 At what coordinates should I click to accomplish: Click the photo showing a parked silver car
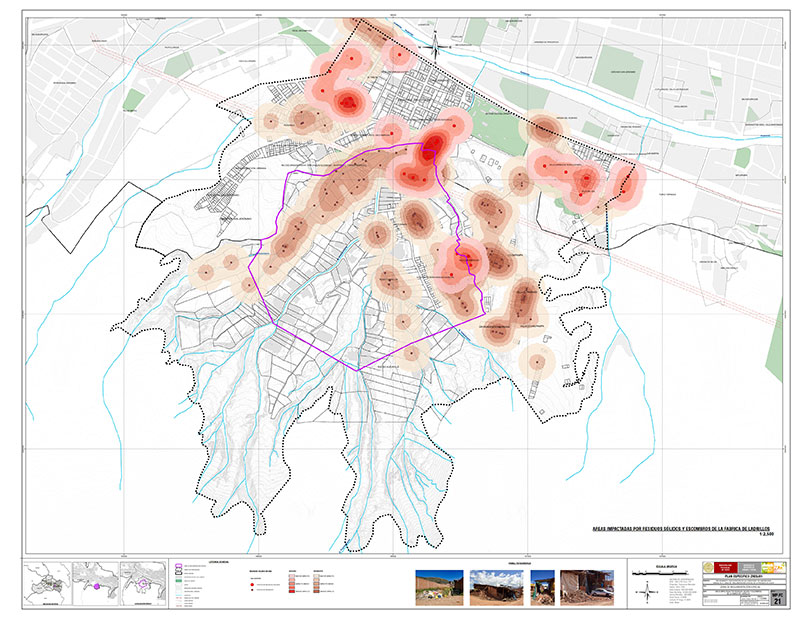click(x=587, y=588)
